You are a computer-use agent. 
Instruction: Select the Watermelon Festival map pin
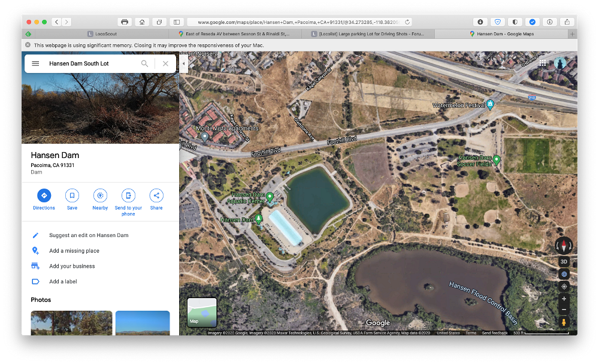pyautogui.click(x=491, y=104)
